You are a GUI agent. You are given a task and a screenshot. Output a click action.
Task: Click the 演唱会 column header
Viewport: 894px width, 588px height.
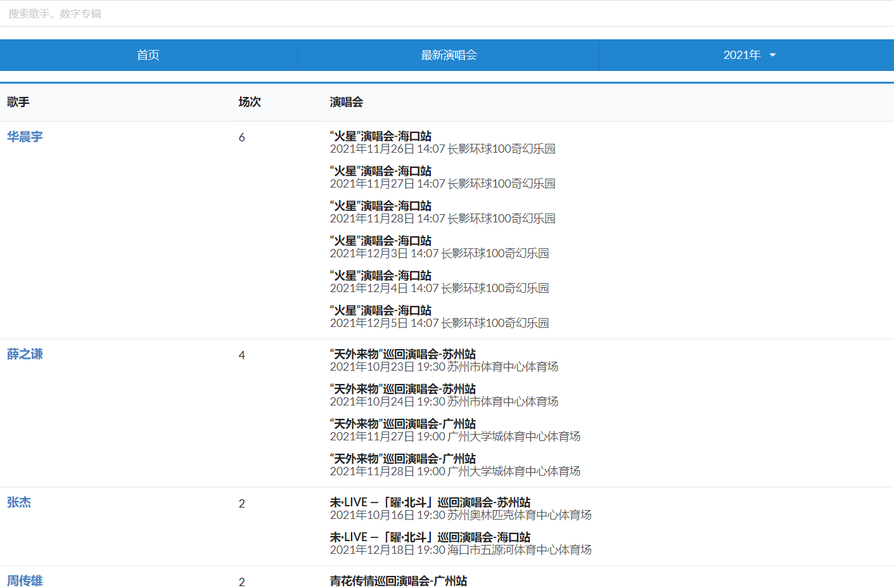pos(347,101)
